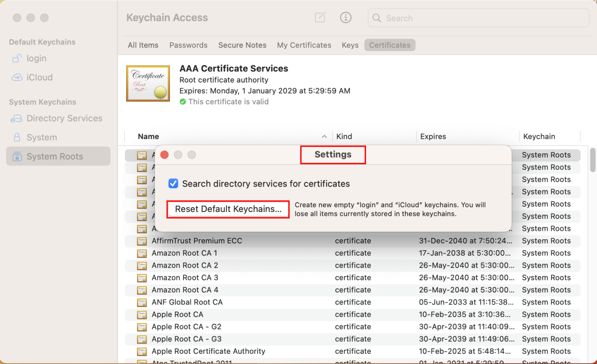
Task: Click the System Roots sidebar icon
Action: pos(17,156)
